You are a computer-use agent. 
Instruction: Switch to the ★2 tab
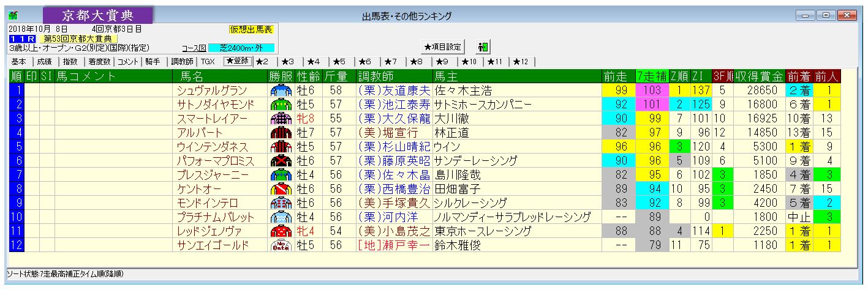262,62
